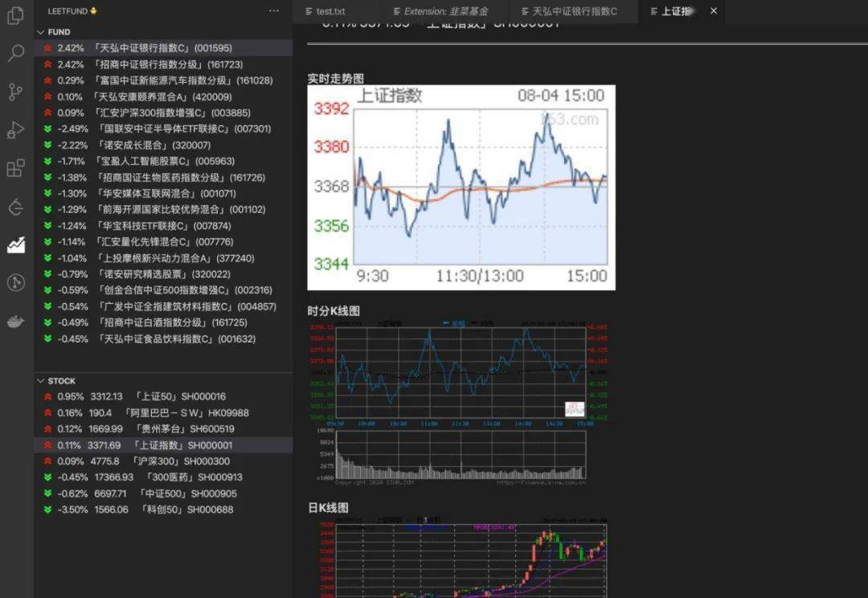868x598 pixels.
Task: Click the circular git graph icon
Action: 15,282
